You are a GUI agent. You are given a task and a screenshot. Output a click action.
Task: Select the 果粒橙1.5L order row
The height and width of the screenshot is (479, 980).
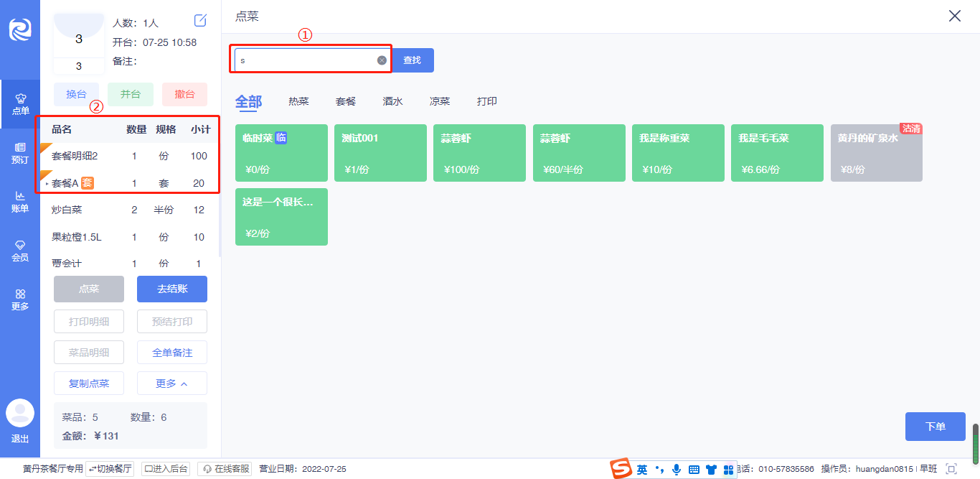(129, 237)
